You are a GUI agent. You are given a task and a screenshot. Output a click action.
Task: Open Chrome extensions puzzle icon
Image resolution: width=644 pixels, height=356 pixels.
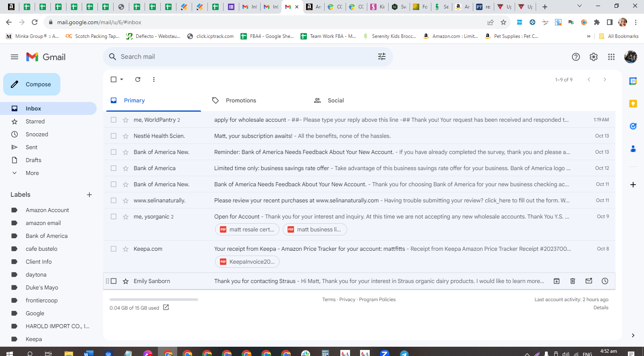[x=597, y=22]
